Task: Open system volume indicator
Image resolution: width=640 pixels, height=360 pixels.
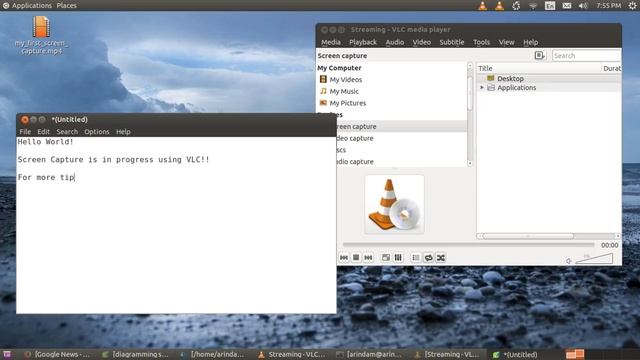Action: click(x=583, y=5)
